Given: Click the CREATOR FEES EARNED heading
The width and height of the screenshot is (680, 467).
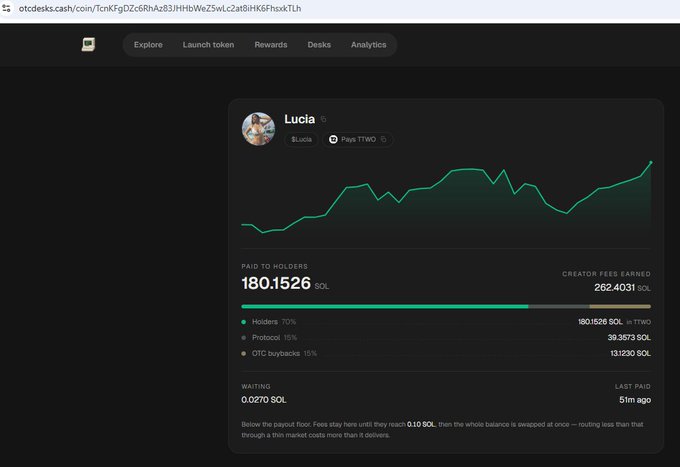Looking at the screenshot, I should 606,274.
